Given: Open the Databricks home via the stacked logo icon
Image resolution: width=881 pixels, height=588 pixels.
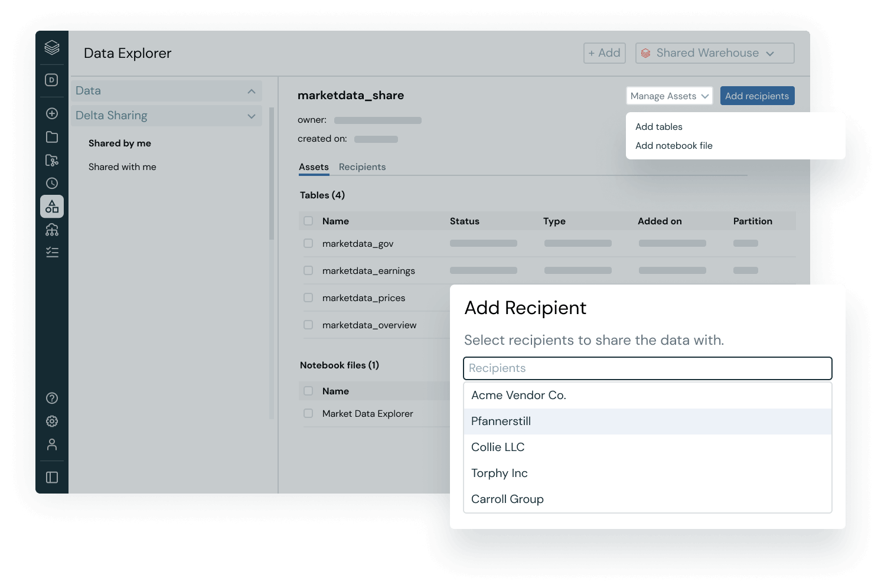Looking at the screenshot, I should (51, 48).
